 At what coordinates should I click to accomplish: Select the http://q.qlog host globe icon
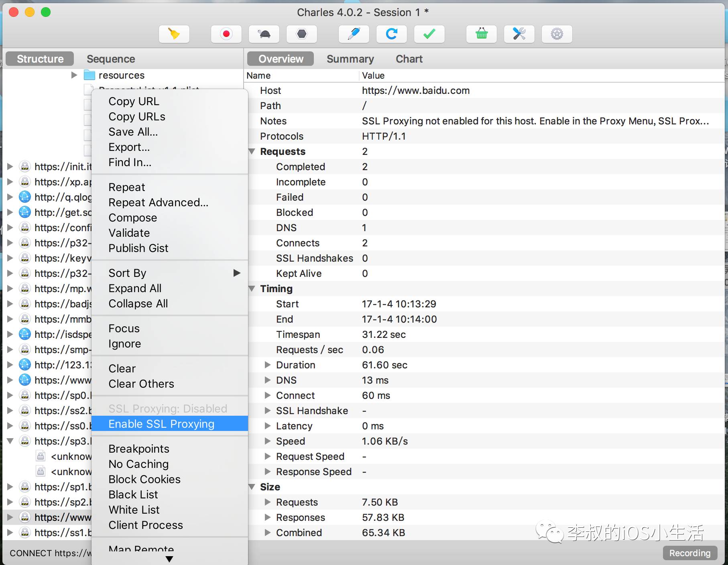click(25, 197)
